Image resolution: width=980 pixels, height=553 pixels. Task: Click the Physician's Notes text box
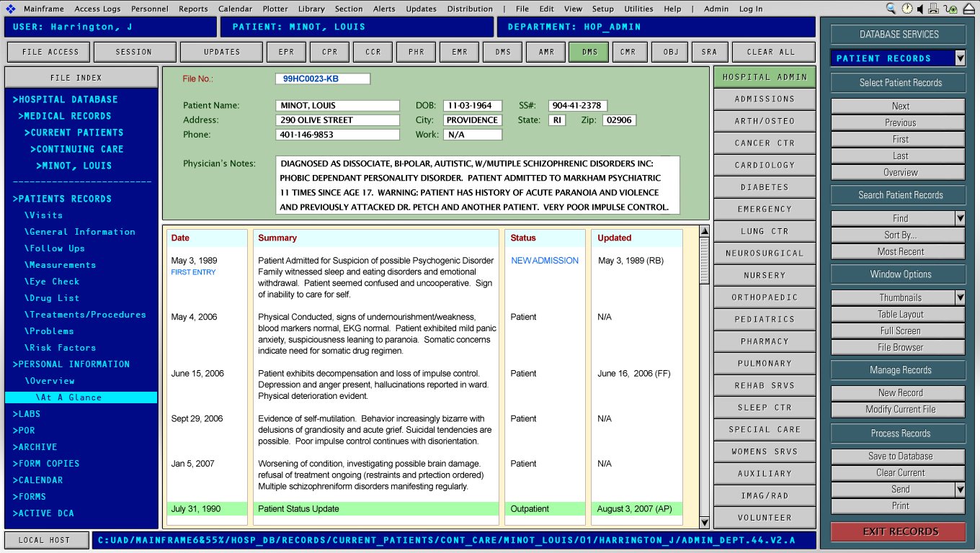(477, 186)
